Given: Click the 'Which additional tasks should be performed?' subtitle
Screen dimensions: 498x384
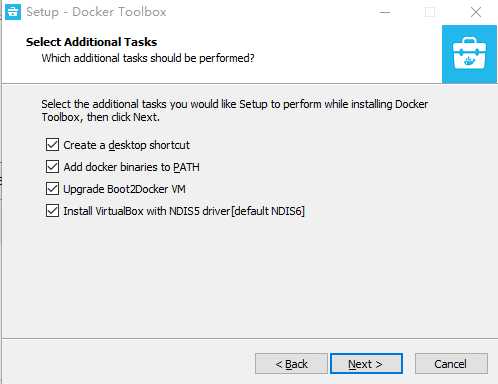Looking at the screenshot, I should pos(148,58).
